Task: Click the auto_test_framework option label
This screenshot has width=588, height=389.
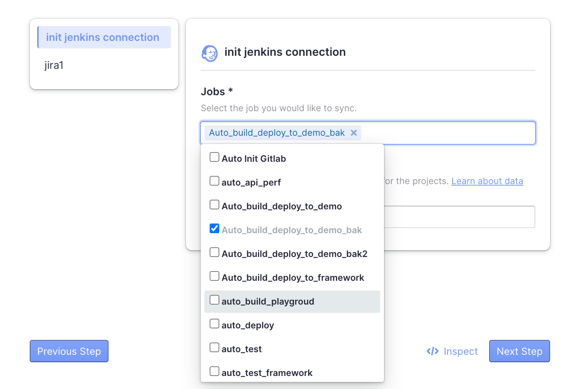Action: click(267, 373)
